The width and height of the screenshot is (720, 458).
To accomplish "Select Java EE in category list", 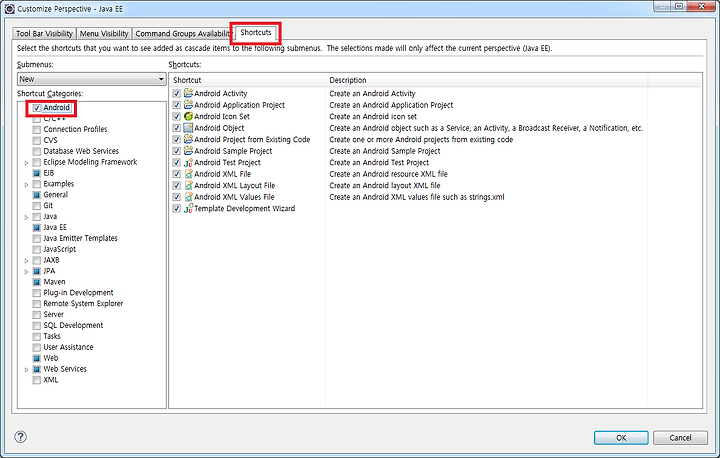I will pos(55,227).
